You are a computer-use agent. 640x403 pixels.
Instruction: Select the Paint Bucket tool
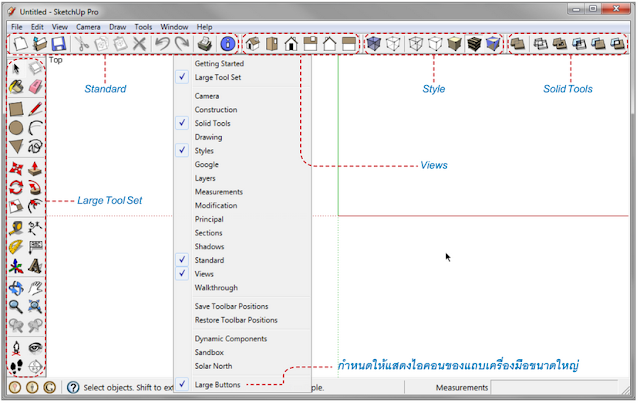(16, 87)
